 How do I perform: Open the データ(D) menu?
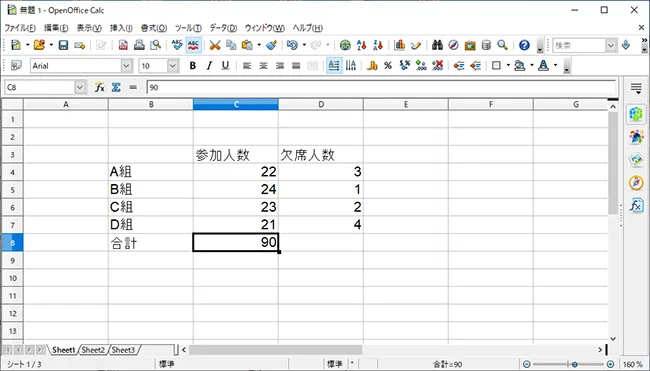click(x=223, y=28)
